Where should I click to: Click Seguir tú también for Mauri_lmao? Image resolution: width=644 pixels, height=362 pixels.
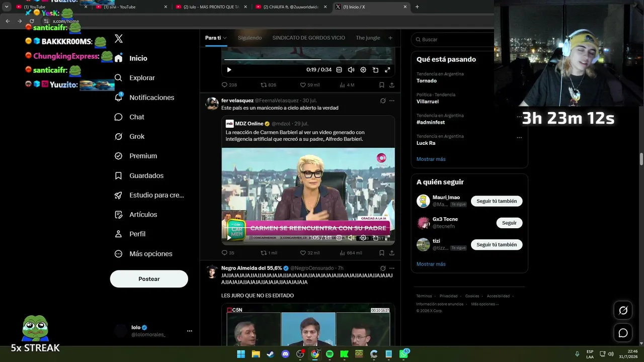(x=497, y=201)
